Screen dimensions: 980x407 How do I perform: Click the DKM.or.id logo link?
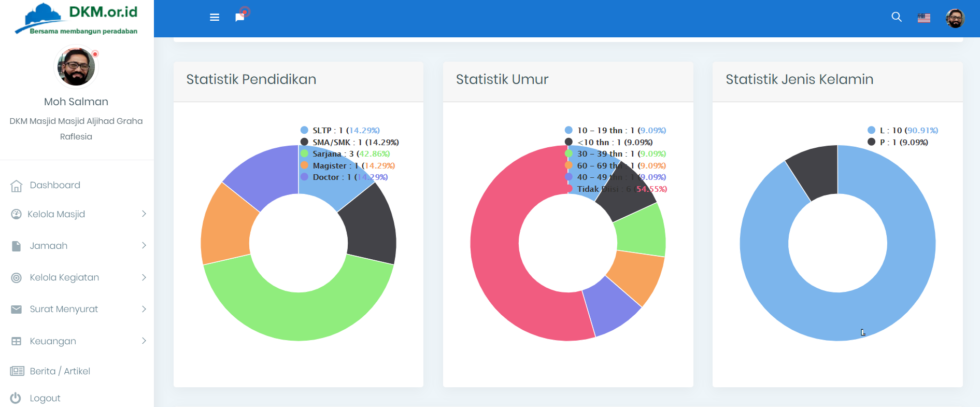click(77, 19)
